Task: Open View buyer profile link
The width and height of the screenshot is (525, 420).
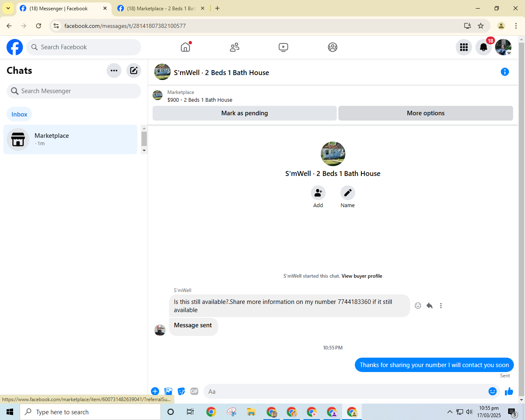Action: [362, 276]
